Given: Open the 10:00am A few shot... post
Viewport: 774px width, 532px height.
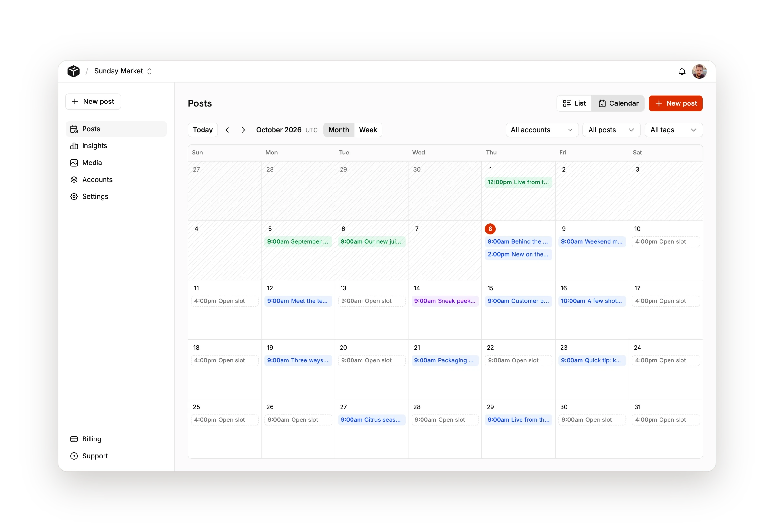Looking at the screenshot, I should pyautogui.click(x=592, y=301).
